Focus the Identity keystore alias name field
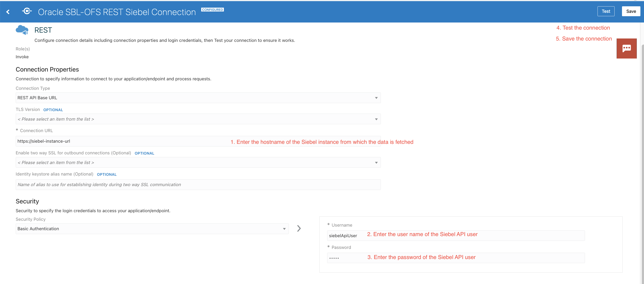This screenshot has width=644, height=284. coord(198,185)
